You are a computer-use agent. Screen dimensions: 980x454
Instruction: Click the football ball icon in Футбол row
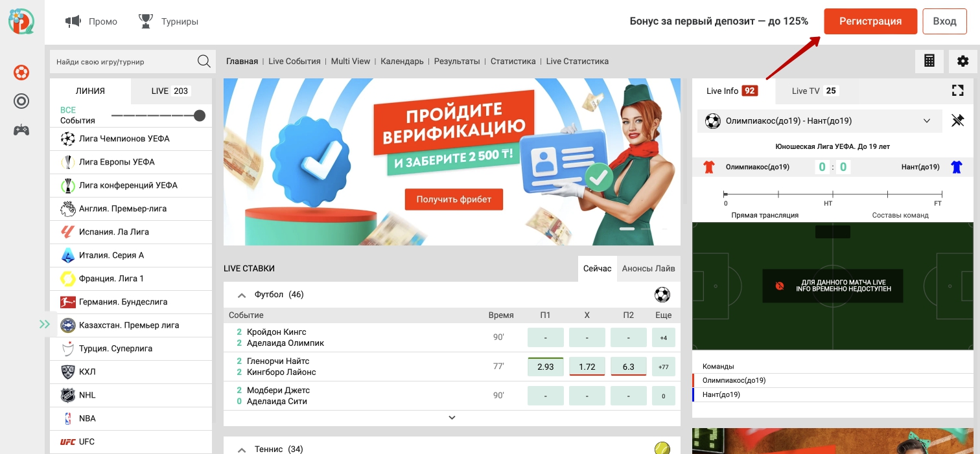pos(662,295)
